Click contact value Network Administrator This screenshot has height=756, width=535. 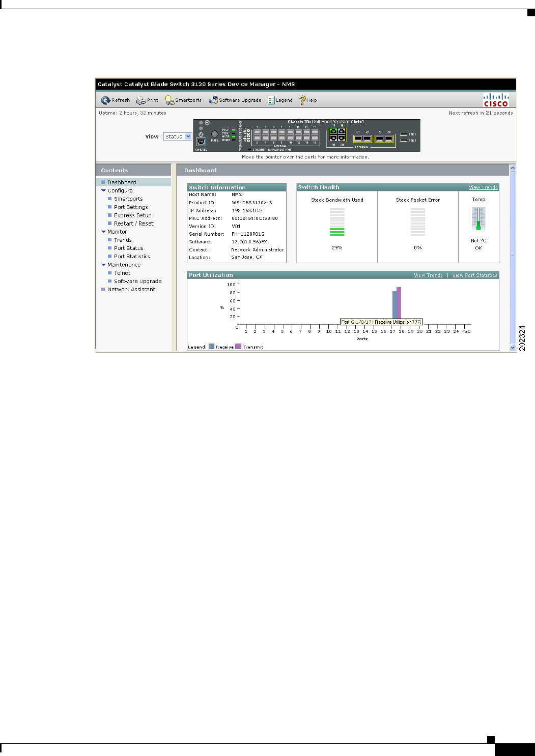click(x=258, y=249)
